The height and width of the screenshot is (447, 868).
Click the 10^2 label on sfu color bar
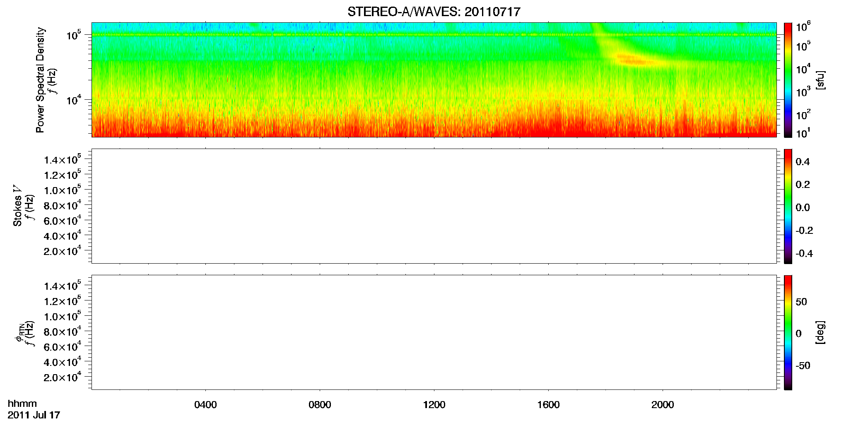click(x=803, y=114)
